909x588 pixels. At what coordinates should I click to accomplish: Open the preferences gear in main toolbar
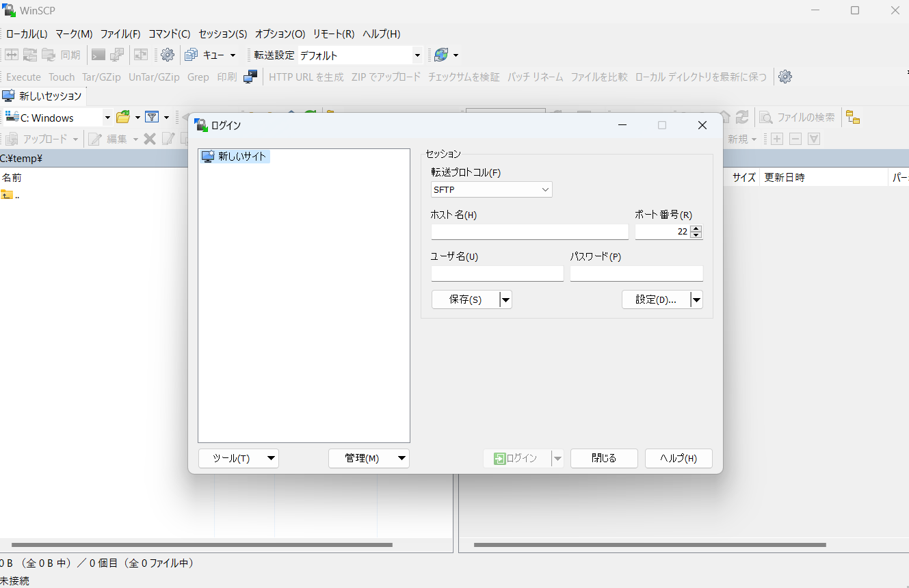tap(168, 55)
